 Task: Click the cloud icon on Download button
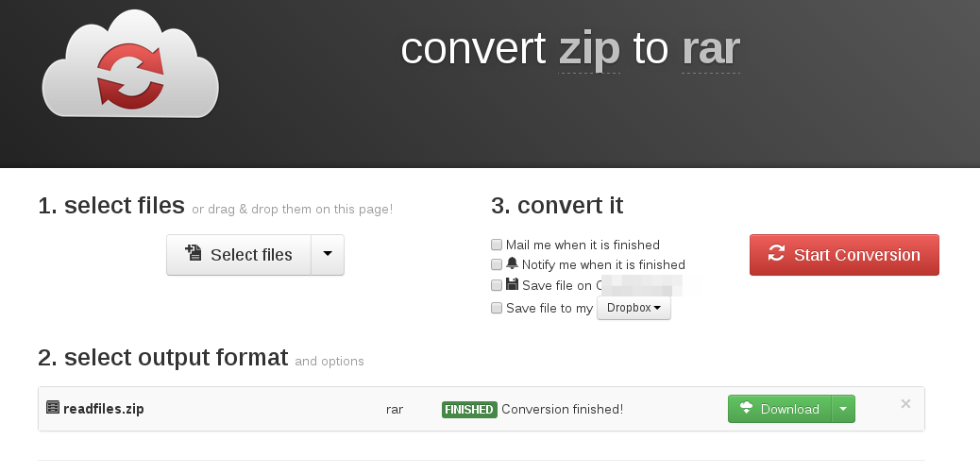point(746,409)
